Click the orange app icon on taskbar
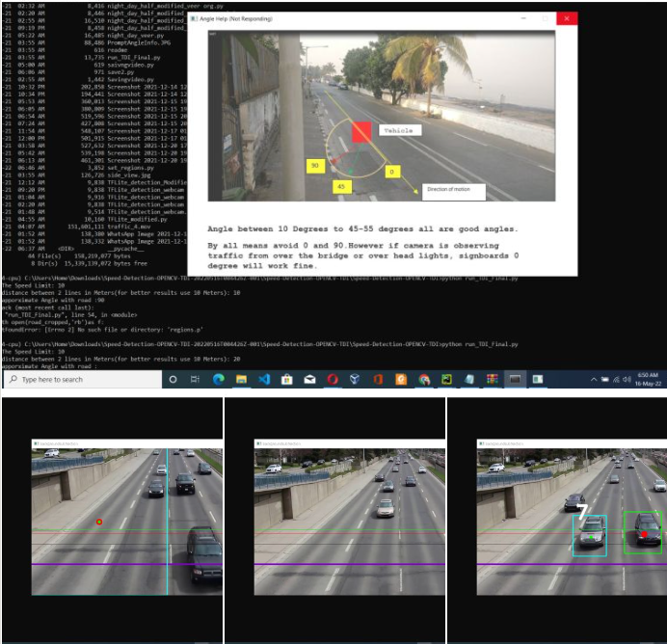 401,379
